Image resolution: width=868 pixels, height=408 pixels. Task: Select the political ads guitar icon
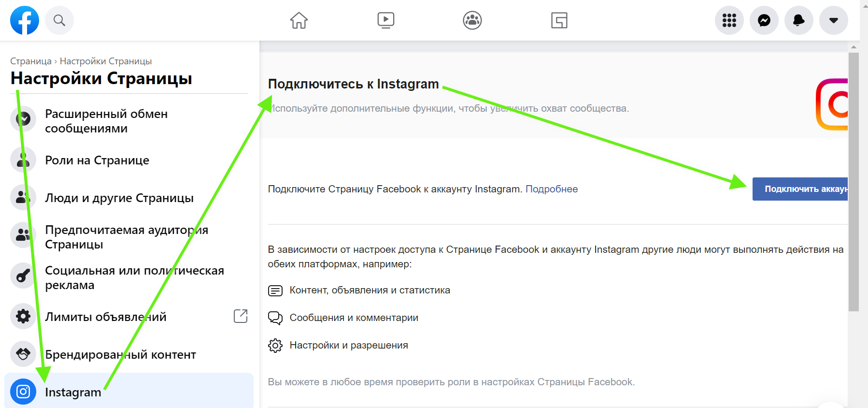23,276
